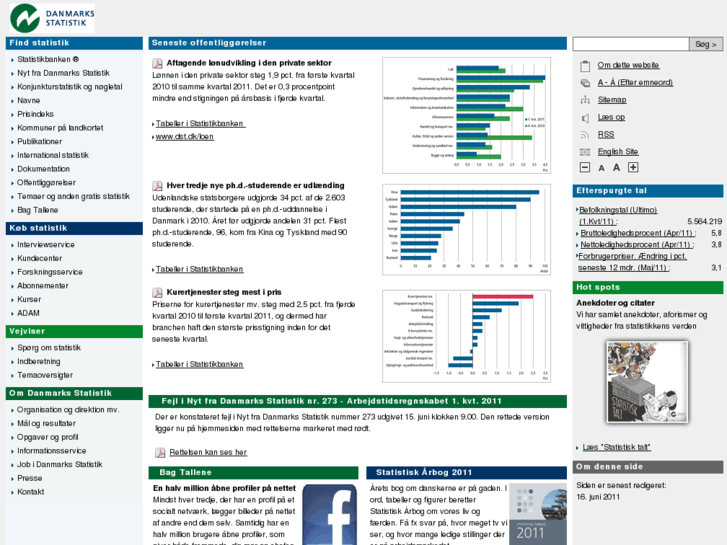Click the RSS feed icon
Screen dimensions: 727x545
(585, 135)
